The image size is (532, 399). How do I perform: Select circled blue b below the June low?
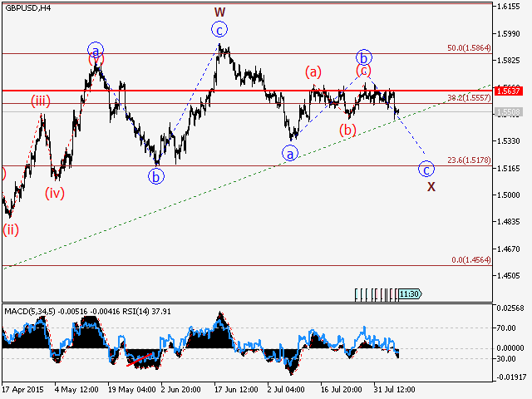click(156, 176)
